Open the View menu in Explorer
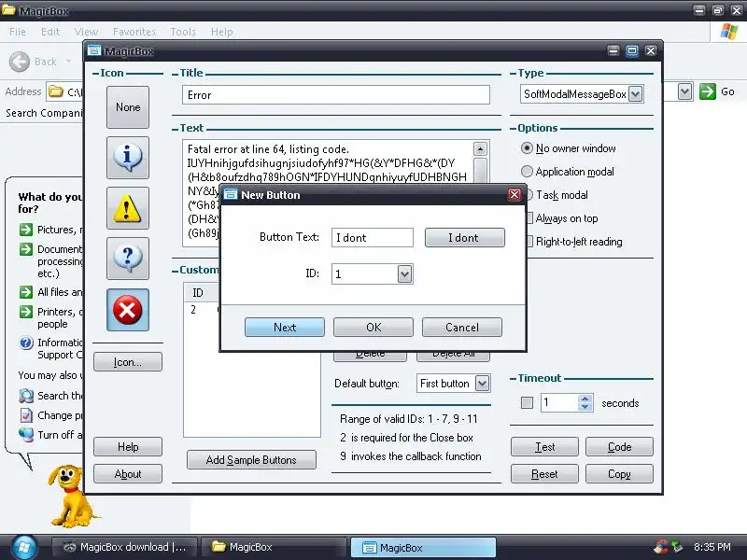747x560 pixels. 86,32
